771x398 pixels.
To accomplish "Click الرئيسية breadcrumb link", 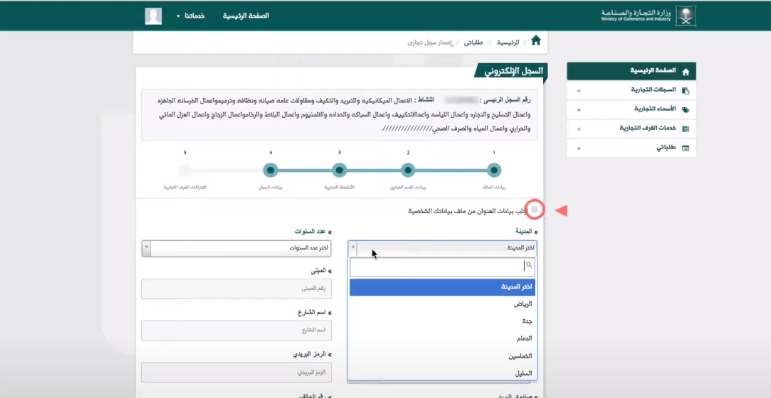I will [x=507, y=42].
